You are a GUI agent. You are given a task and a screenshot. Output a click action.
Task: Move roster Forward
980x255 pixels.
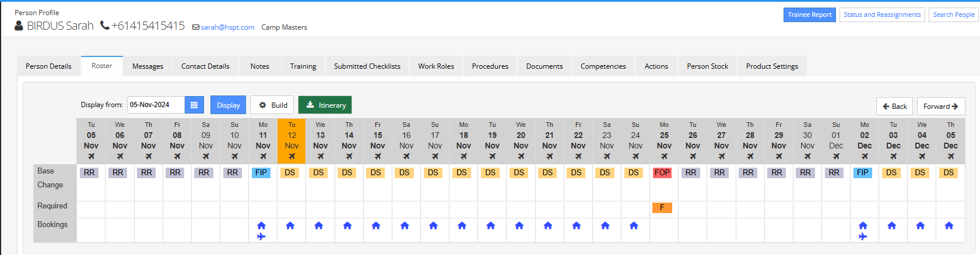click(x=941, y=106)
